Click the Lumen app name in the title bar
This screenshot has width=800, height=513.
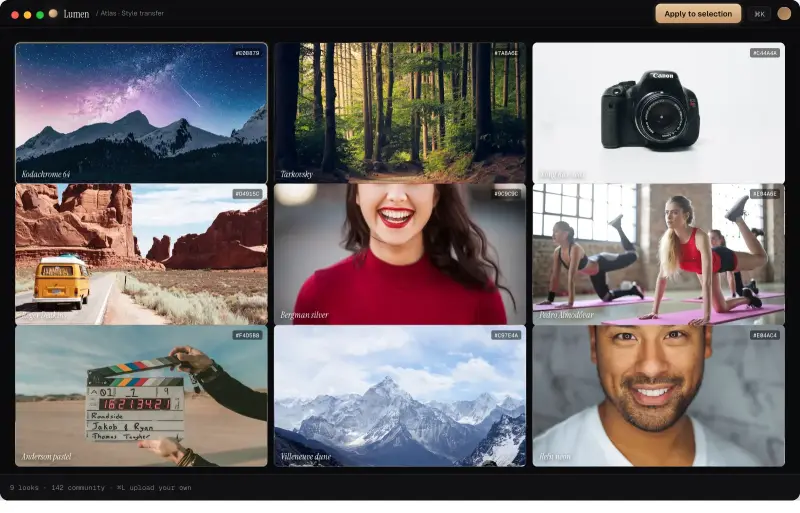[x=76, y=14]
